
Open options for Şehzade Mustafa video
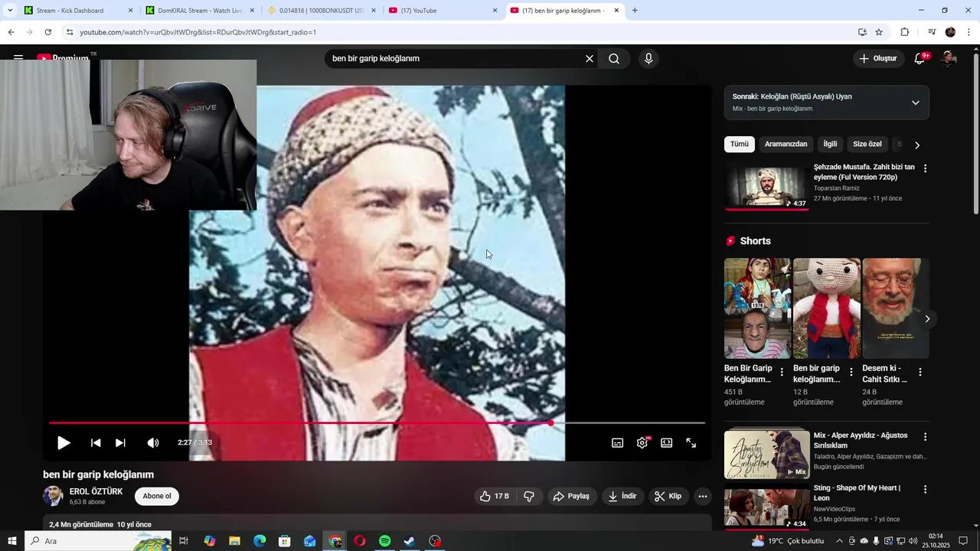pos(925,168)
